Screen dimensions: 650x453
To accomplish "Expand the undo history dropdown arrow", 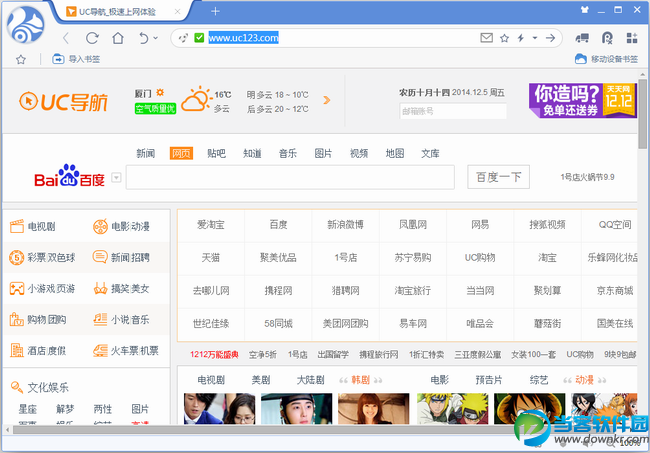I will [155, 38].
